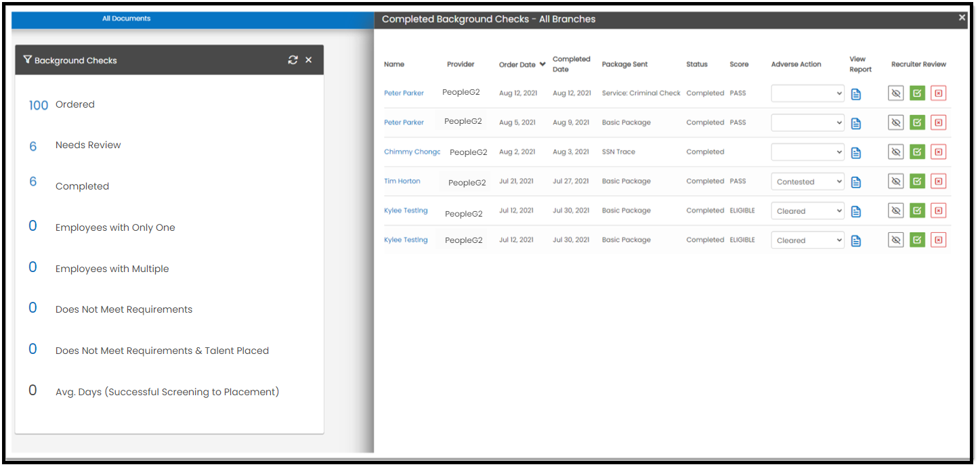Reject recruiter review for Tim Horton
The height and width of the screenshot is (469, 980).
pos(938,181)
